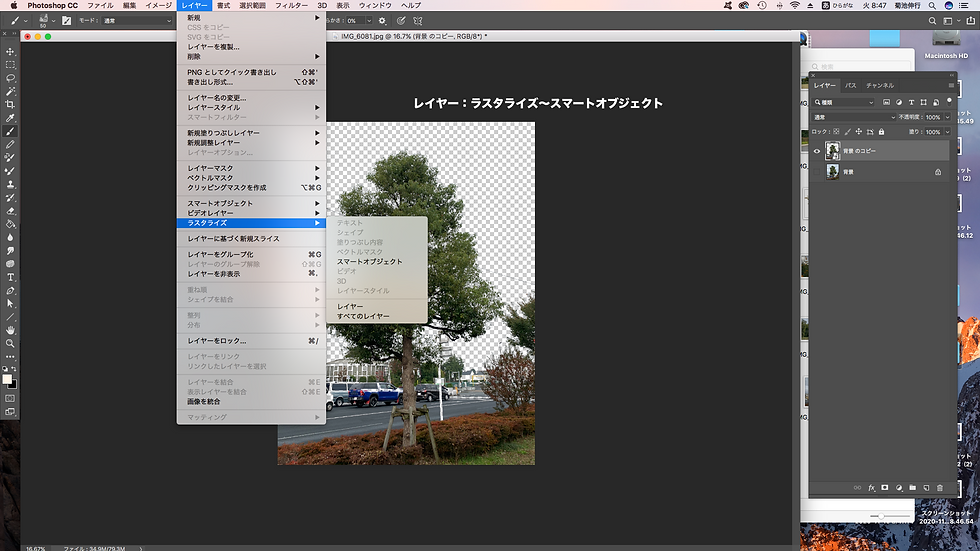
Task: Select the Brush tool in the toolbox
Action: click(10, 131)
